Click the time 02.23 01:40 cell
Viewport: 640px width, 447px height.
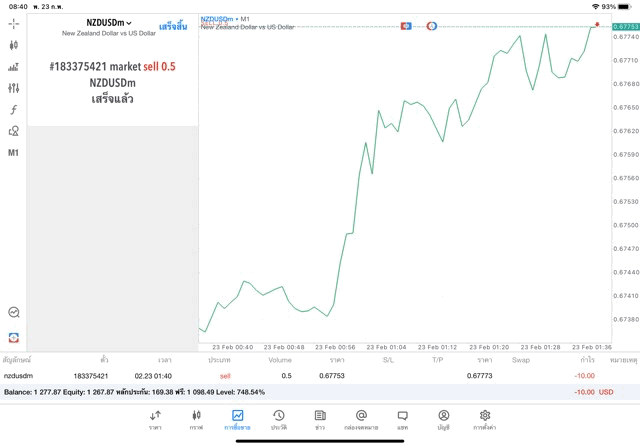tap(153, 376)
